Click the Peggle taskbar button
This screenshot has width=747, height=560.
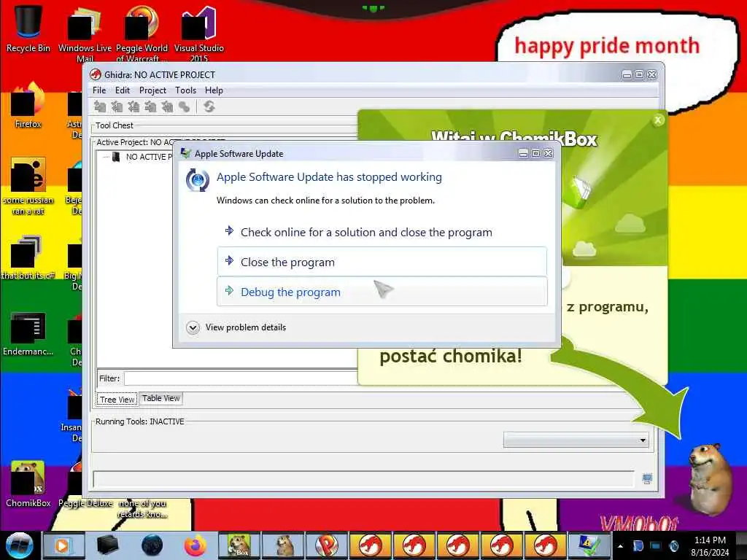click(327, 545)
